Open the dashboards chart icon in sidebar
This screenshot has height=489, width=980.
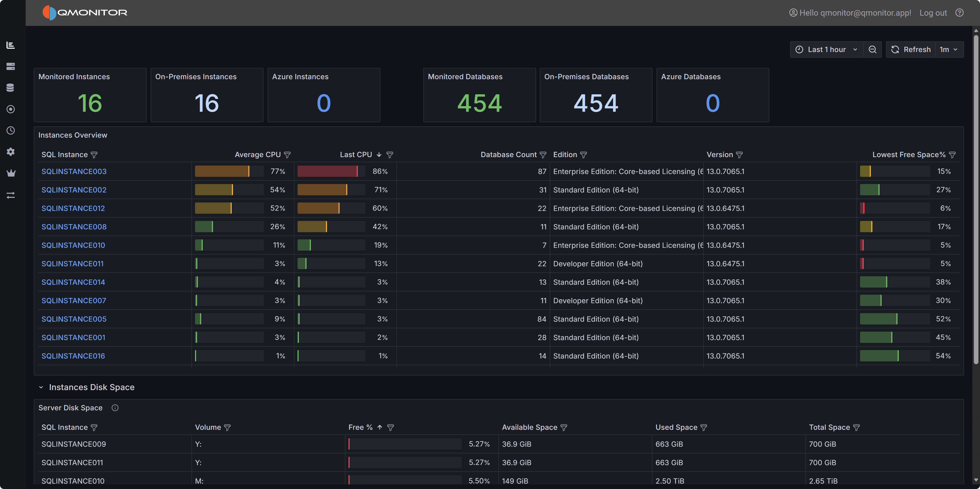coord(11,45)
